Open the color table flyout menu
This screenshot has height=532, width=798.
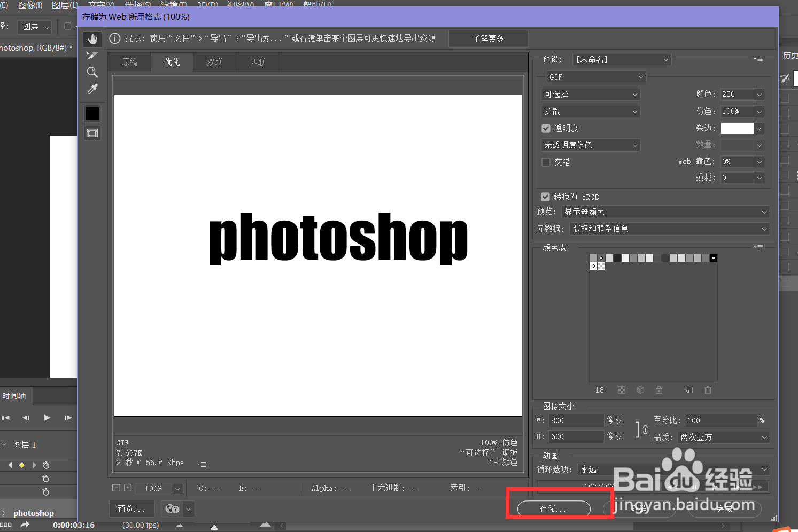tap(758, 247)
